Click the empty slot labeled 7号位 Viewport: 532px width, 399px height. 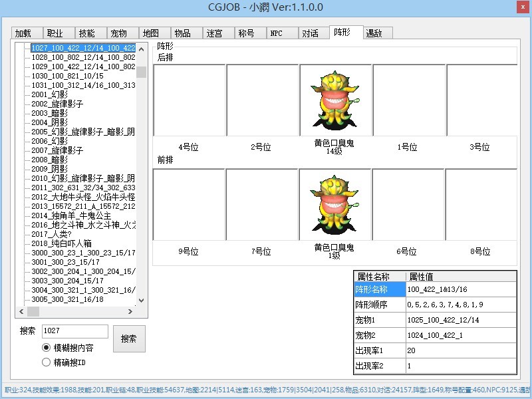click(x=261, y=204)
